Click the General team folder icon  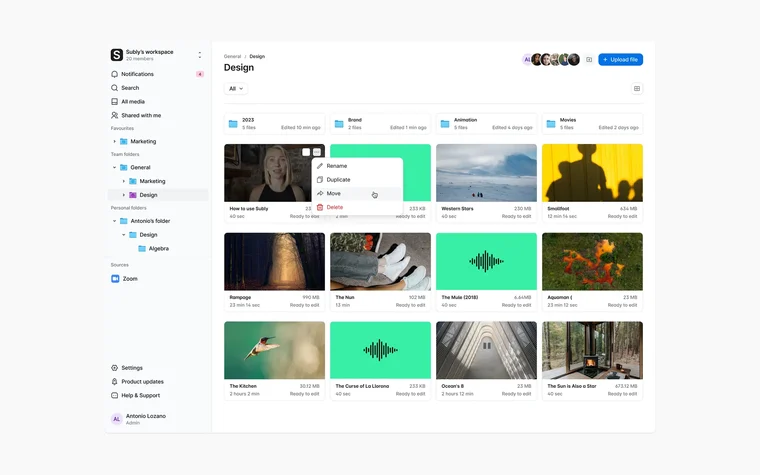click(124, 167)
